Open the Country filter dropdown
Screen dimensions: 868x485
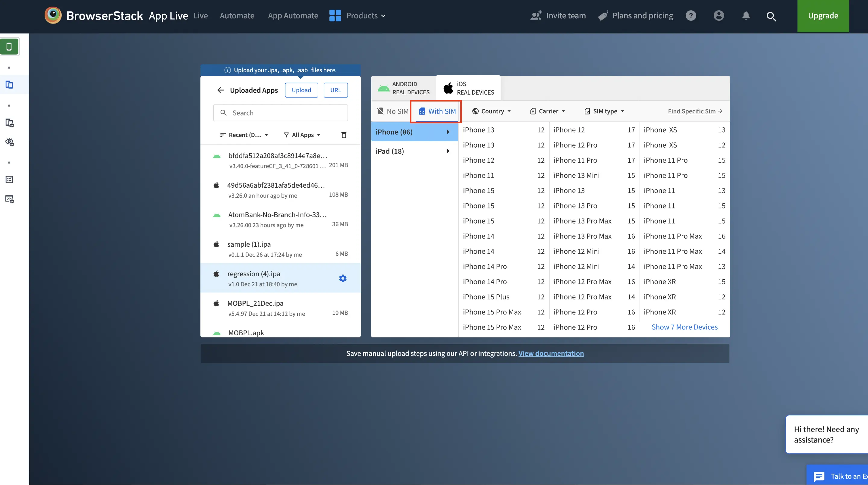point(492,111)
